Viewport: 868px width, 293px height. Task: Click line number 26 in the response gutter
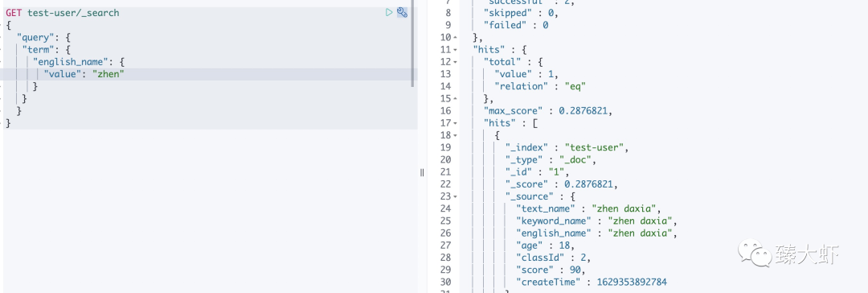(445, 233)
